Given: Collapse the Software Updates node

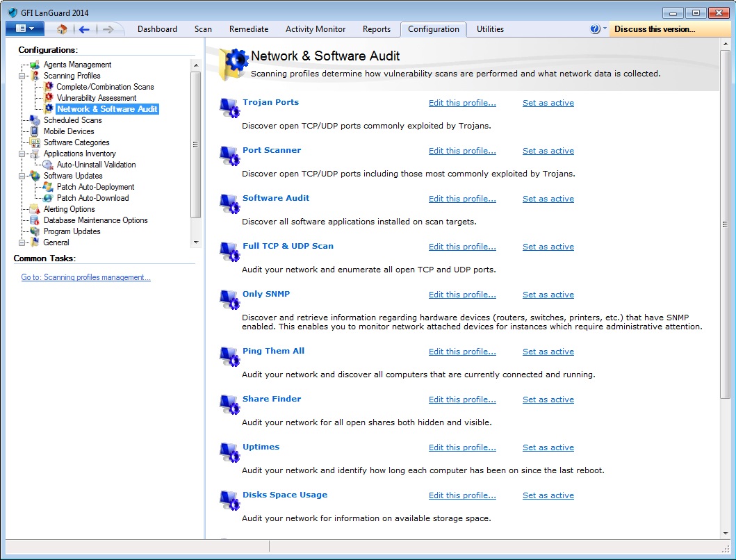Looking at the screenshot, I should coord(22,176).
